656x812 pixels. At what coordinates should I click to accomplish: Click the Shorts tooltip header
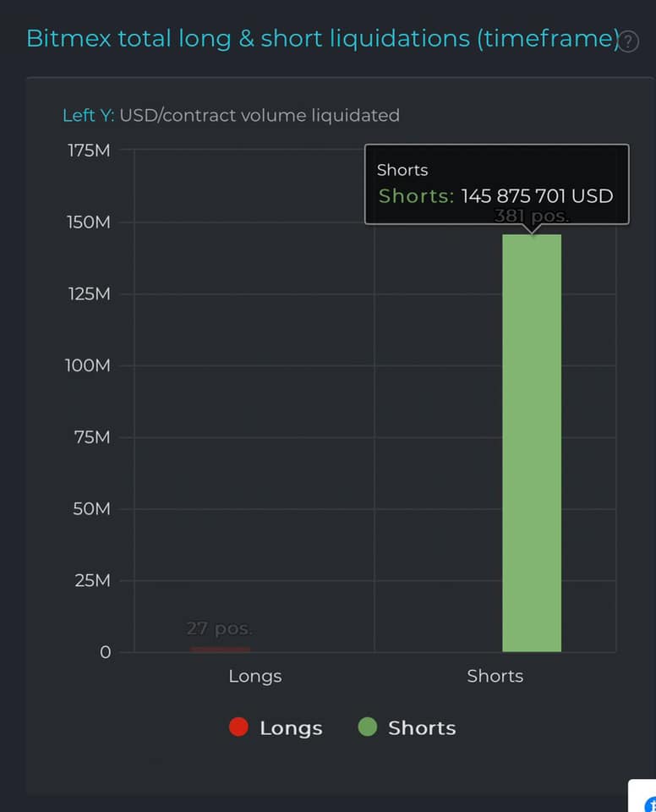(402, 170)
